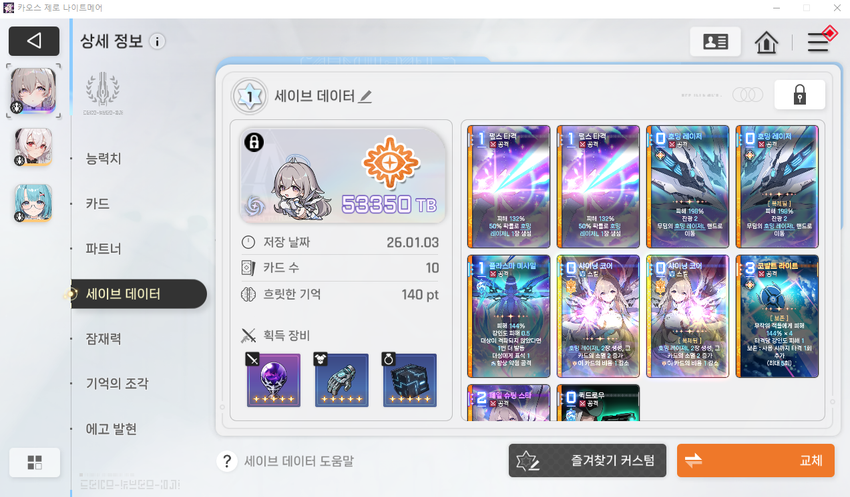Click the orange 교체 button

coord(755,461)
